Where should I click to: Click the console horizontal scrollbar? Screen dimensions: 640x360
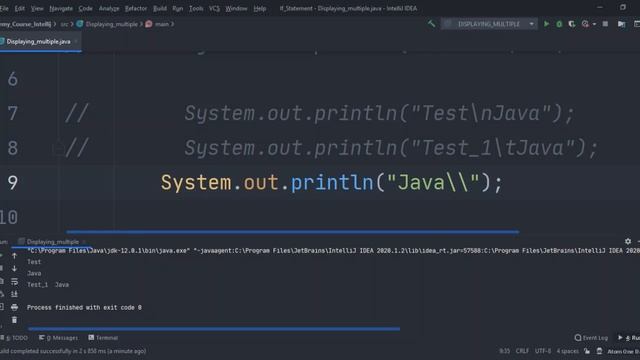214,328
